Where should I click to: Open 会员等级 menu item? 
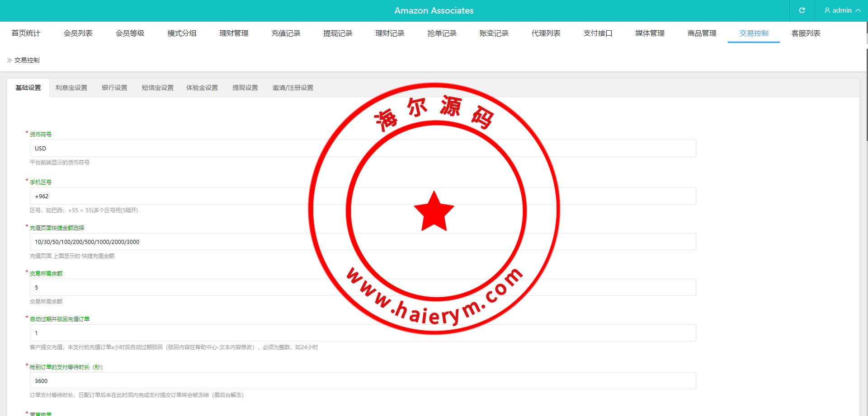pos(130,33)
